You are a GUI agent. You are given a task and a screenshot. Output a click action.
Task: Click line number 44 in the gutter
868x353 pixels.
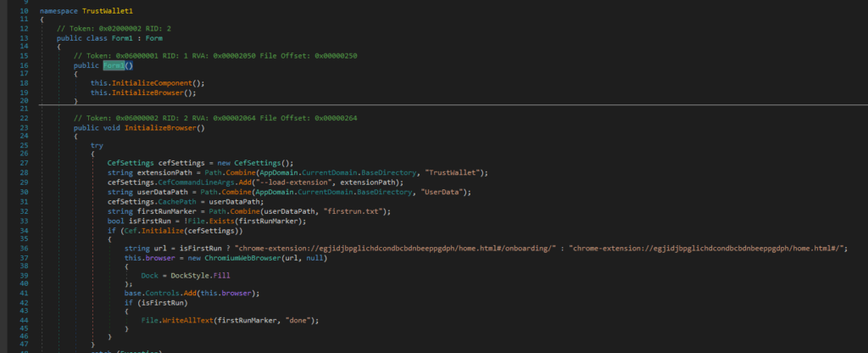(x=23, y=321)
